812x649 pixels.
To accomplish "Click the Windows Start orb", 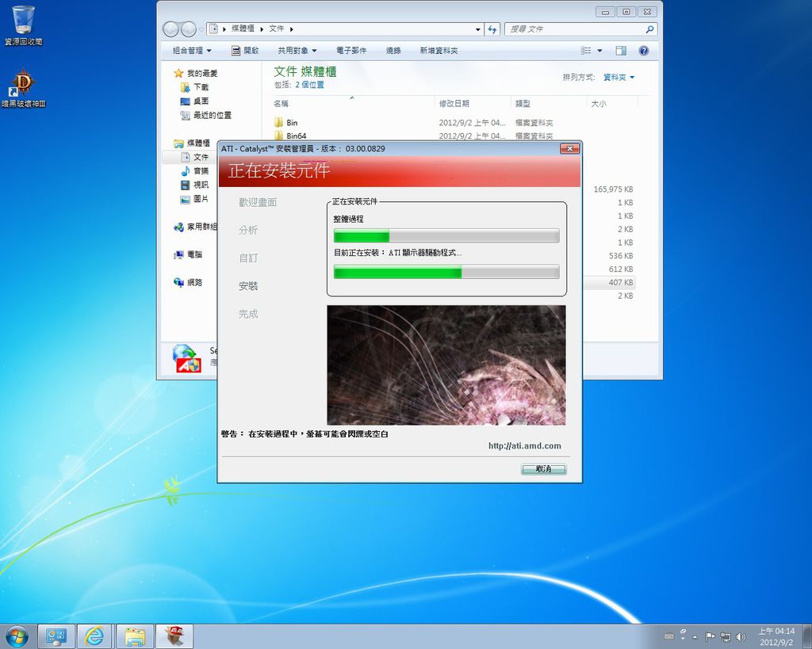I will 17,636.
